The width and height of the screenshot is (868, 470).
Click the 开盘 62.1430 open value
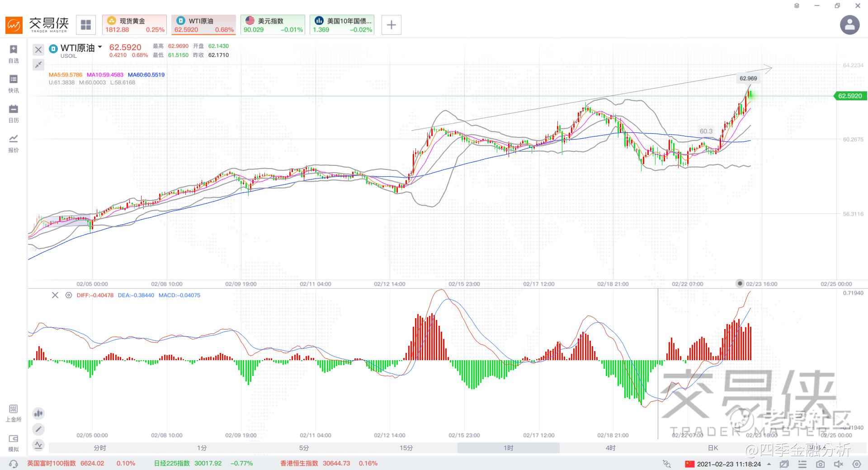click(211, 46)
